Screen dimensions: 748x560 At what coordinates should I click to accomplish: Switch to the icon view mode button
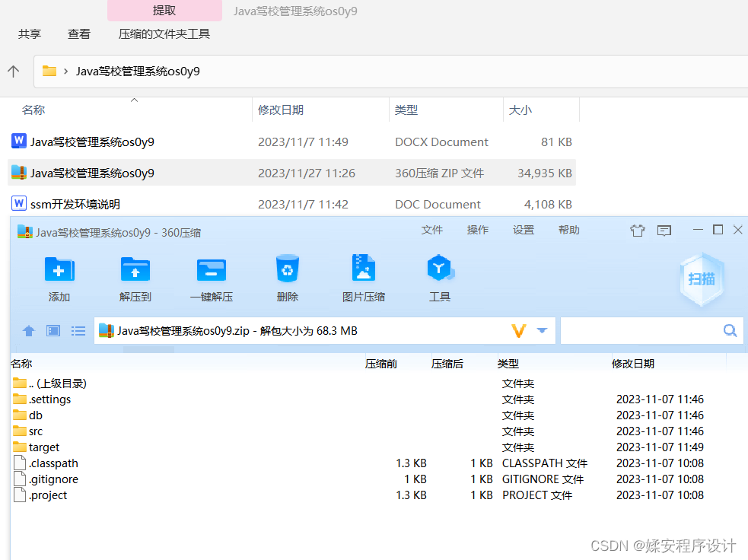53,330
